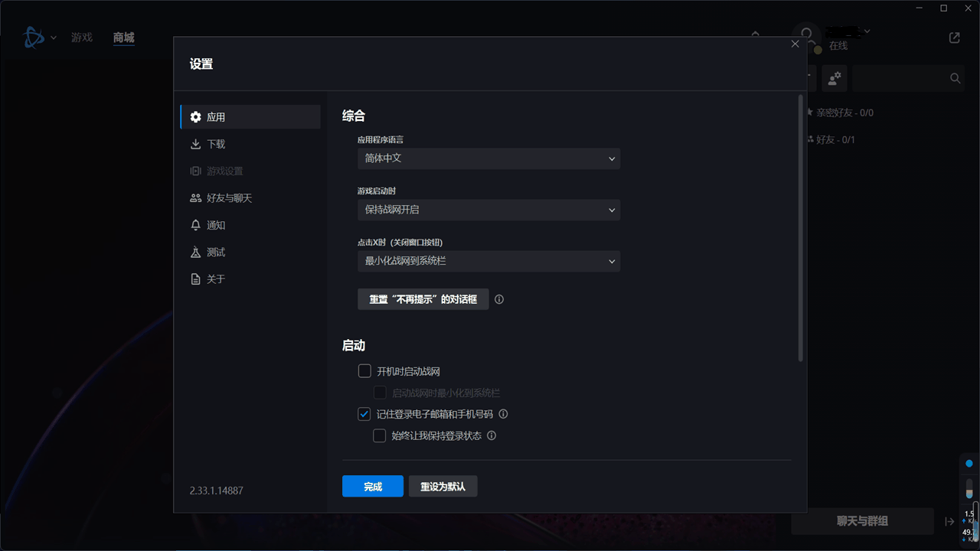Click the 完成 button
This screenshot has height=551, width=980.
pos(373,487)
